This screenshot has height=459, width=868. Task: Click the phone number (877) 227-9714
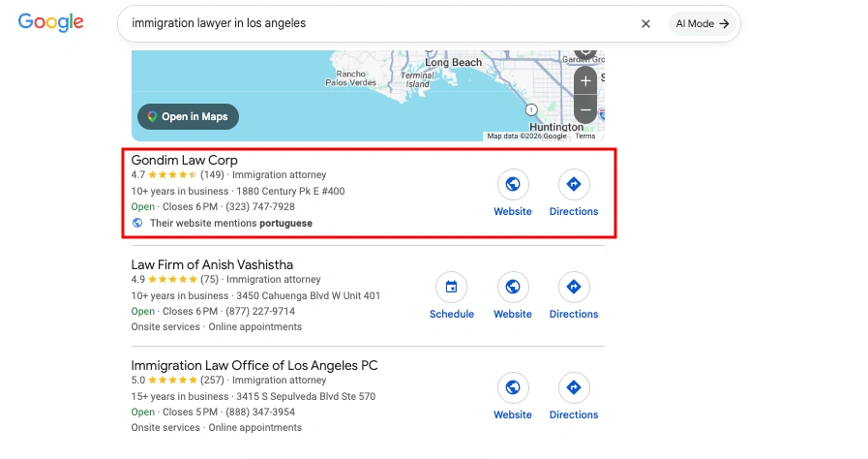pos(260,311)
